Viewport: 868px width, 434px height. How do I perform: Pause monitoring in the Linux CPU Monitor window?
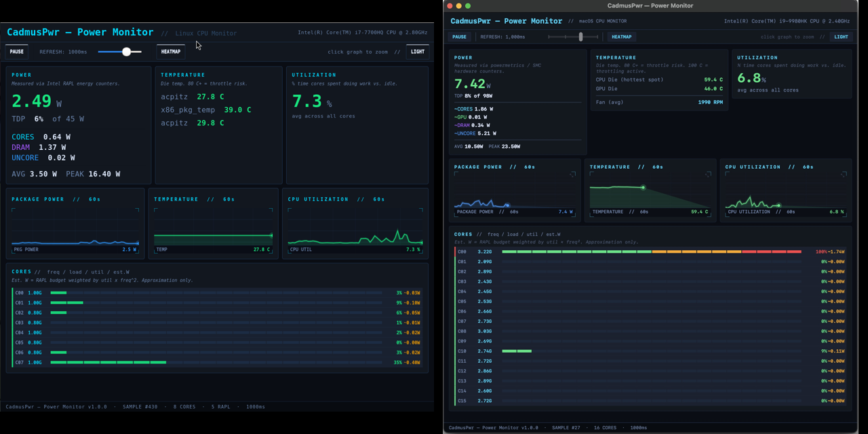click(17, 52)
